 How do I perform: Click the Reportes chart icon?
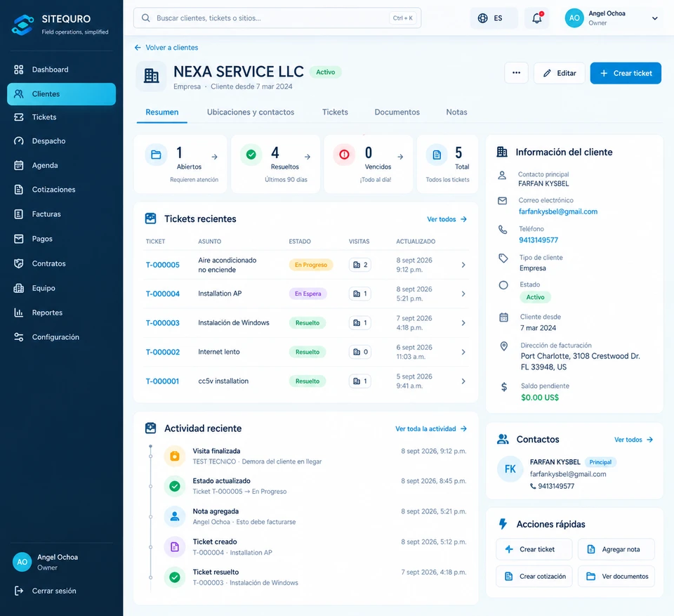(18, 313)
